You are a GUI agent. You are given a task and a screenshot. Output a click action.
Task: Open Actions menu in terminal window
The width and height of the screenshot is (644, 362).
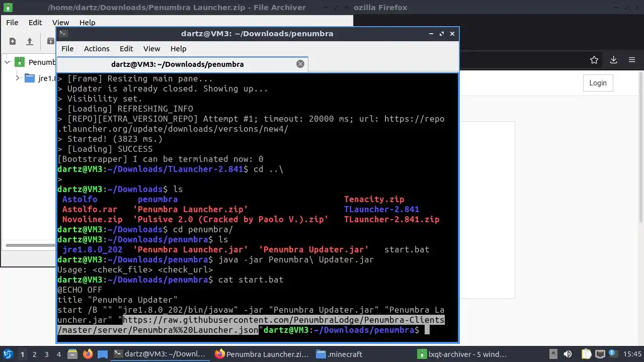tap(97, 48)
